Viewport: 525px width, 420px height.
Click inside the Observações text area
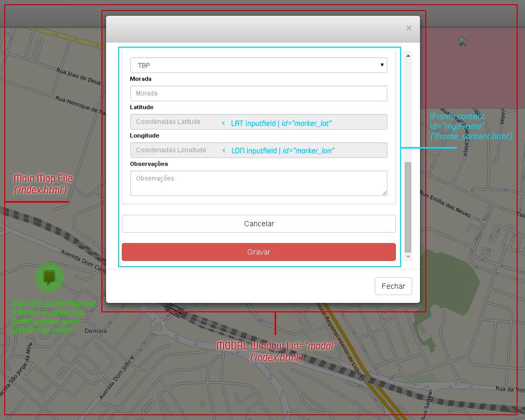pos(258,183)
